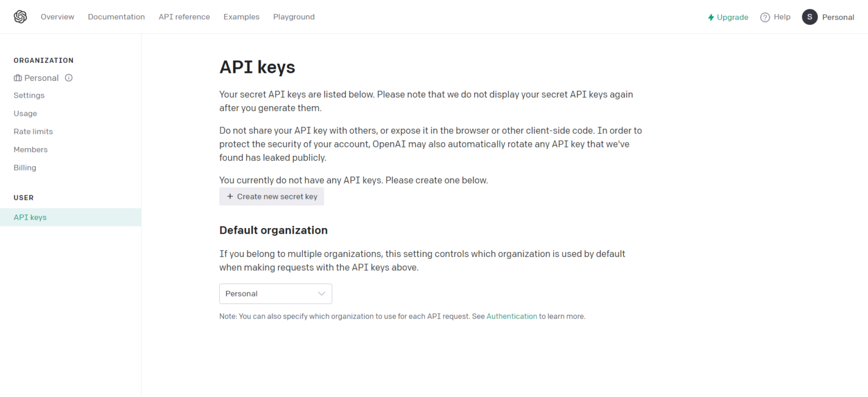The height and width of the screenshot is (397, 868).
Task: Click the Upgrade lightning bolt icon
Action: 711,18
